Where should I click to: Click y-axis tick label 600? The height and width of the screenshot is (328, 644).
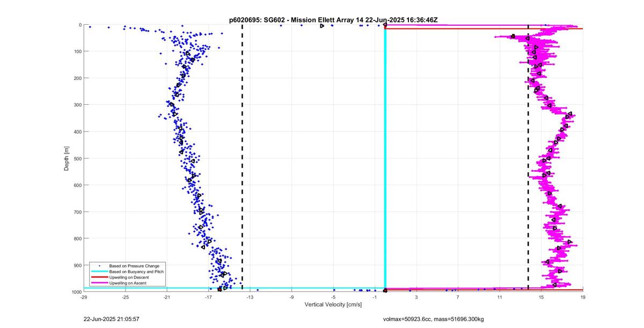pos(77,185)
